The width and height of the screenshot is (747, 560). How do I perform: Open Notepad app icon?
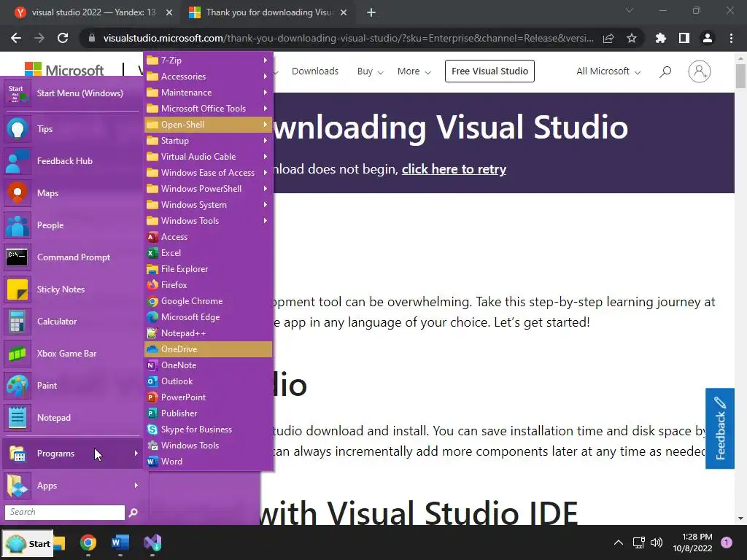(x=18, y=418)
